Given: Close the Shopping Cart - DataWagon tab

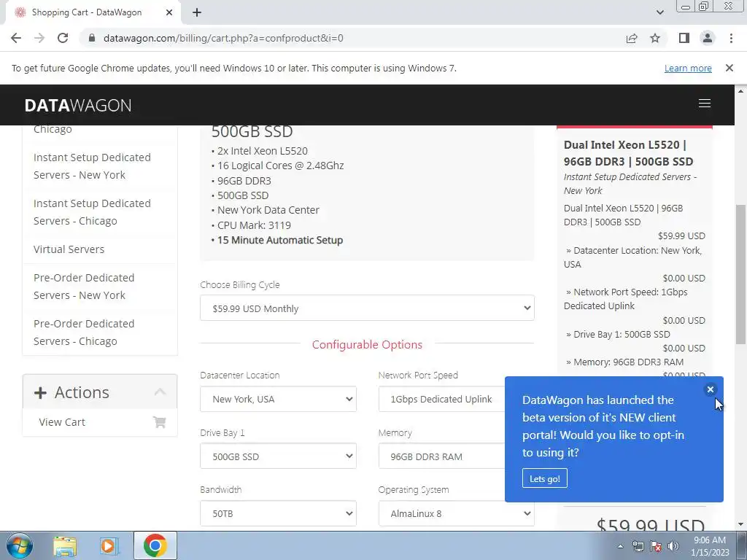Looking at the screenshot, I should click(x=169, y=12).
